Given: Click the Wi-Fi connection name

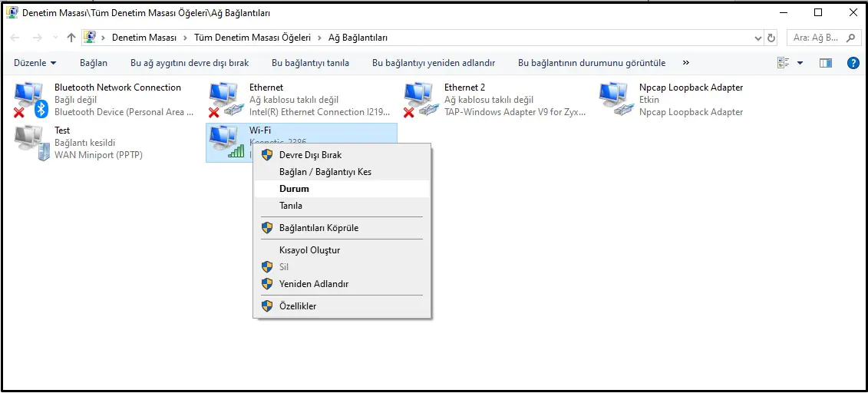Looking at the screenshot, I should (260, 130).
